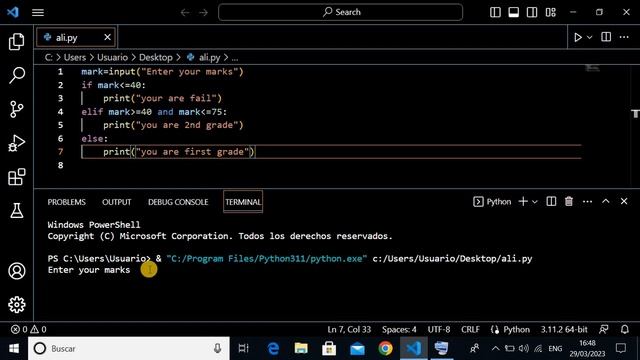Viewport: 640px width, 360px height.
Task: Click Users in the breadcrumb path
Action: [75, 58]
